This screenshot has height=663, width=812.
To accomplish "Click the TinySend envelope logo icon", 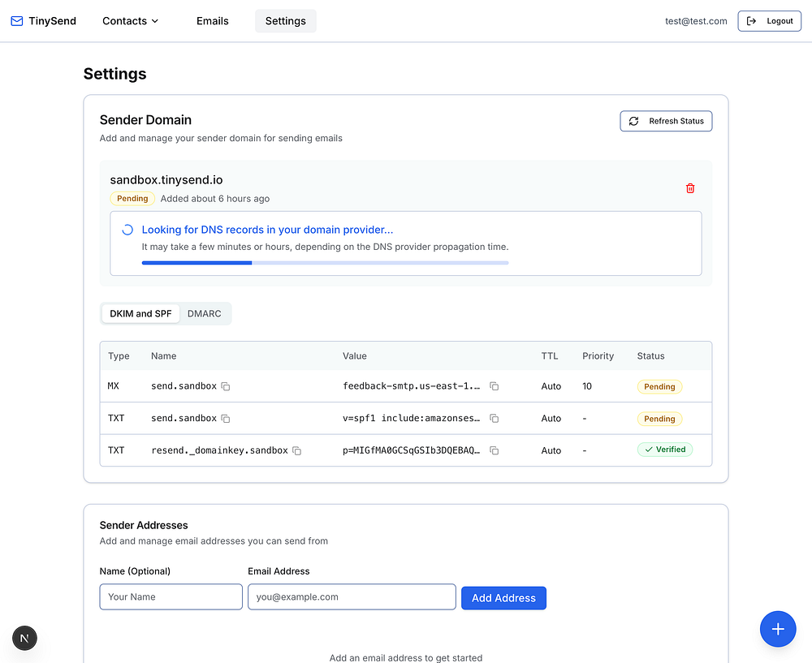I will (17, 21).
